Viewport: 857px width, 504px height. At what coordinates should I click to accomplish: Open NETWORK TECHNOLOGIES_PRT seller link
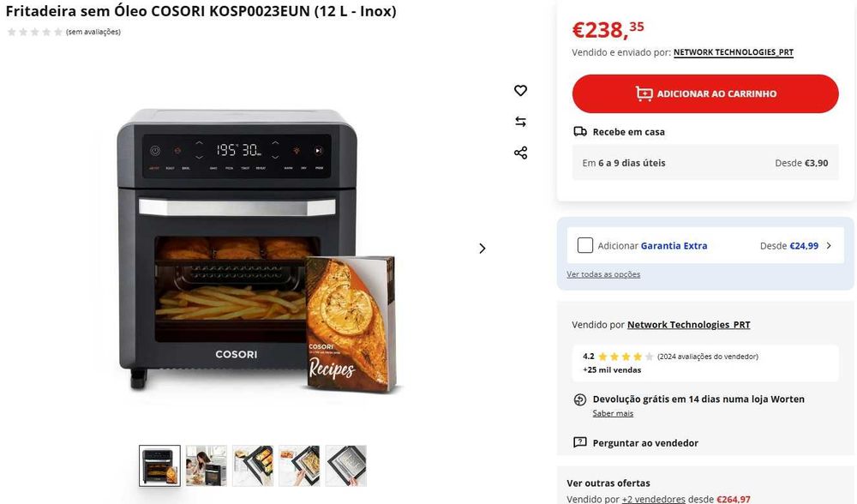[x=733, y=52]
